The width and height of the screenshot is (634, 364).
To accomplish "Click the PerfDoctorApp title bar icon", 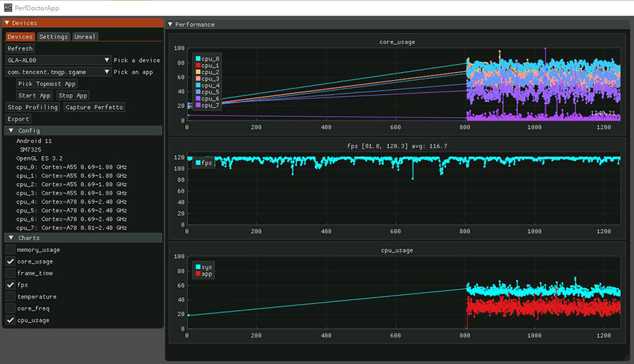I will pyautogui.click(x=8, y=7).
